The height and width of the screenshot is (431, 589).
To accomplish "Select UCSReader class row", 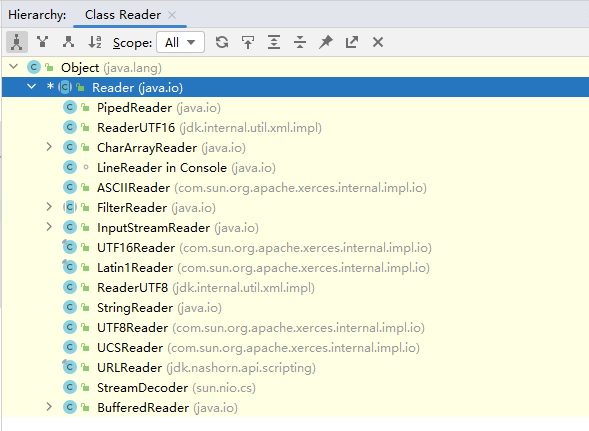I will tap(295, 348).
